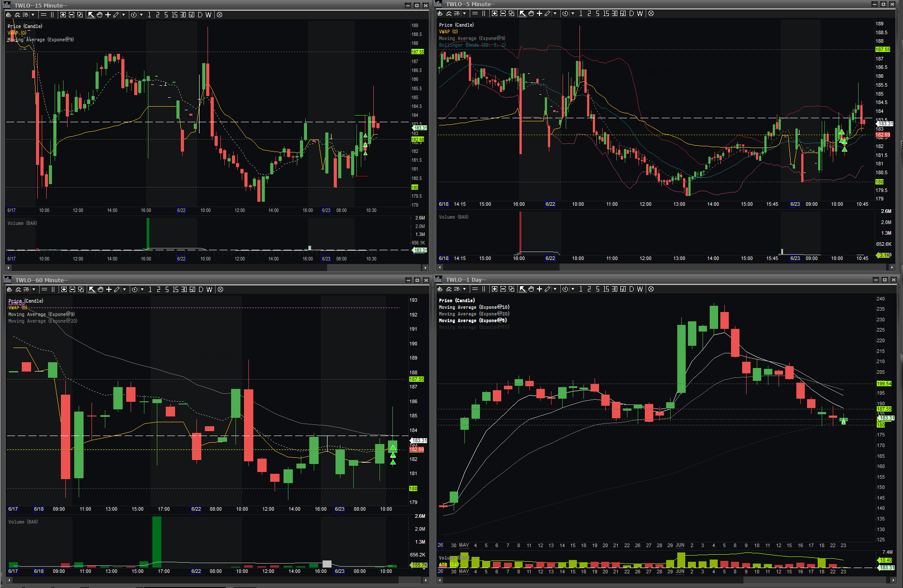Click zoom-in icon in 15 Minute chart toolbar

click(x=63, y=15)
